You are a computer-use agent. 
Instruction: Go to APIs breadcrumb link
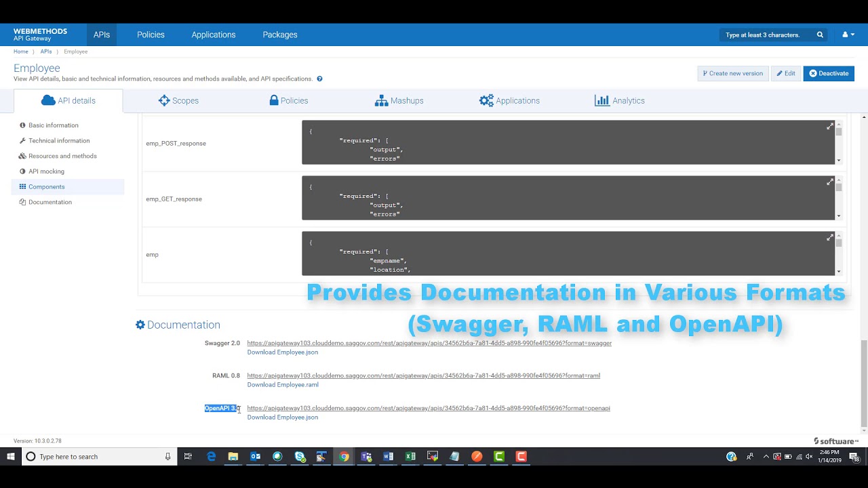click(46, 52)
